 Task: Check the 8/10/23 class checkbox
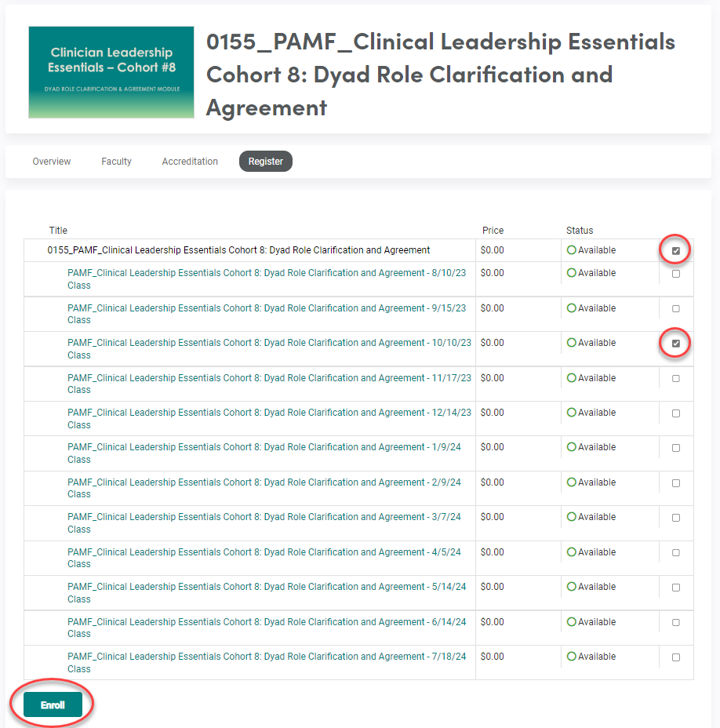(x=676, y=274)
